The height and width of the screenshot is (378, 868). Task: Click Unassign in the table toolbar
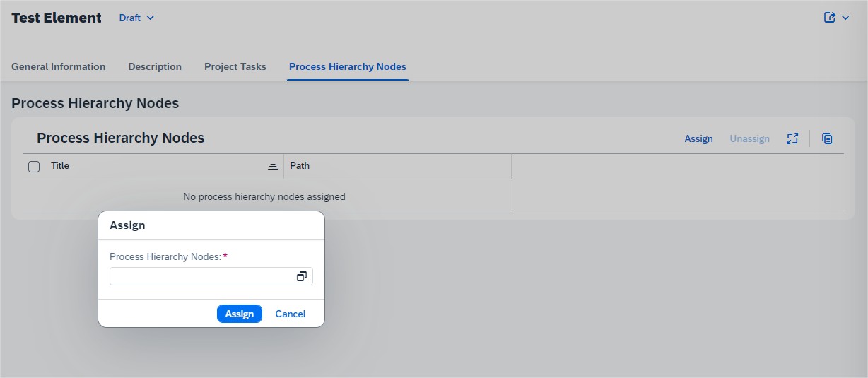(x=749, y=138)
